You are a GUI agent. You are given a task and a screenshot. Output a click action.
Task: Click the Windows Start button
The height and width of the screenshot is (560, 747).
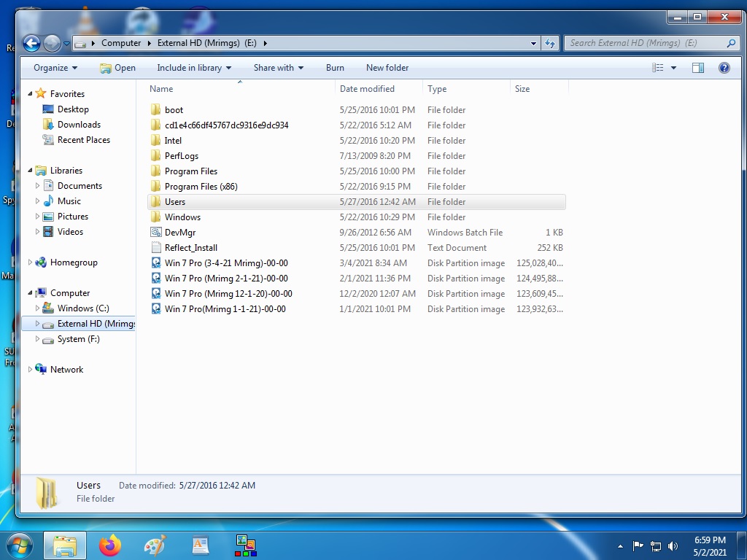coord(19,545)
